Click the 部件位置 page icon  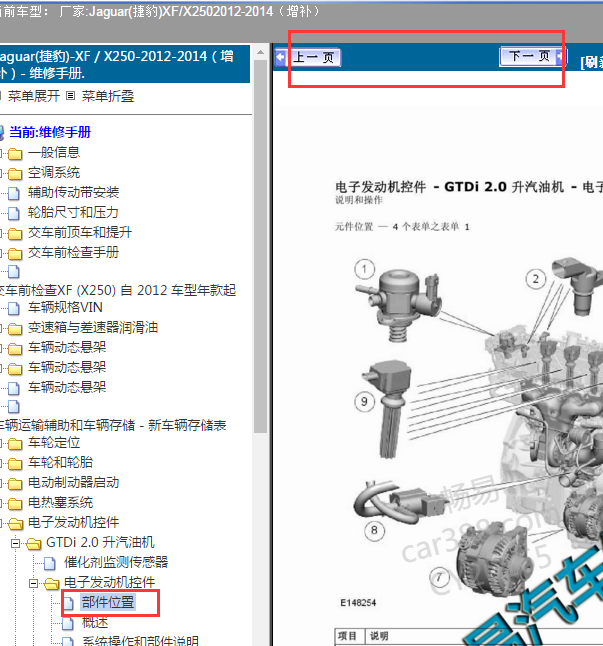pyautogui.click(x=68, y=603)
